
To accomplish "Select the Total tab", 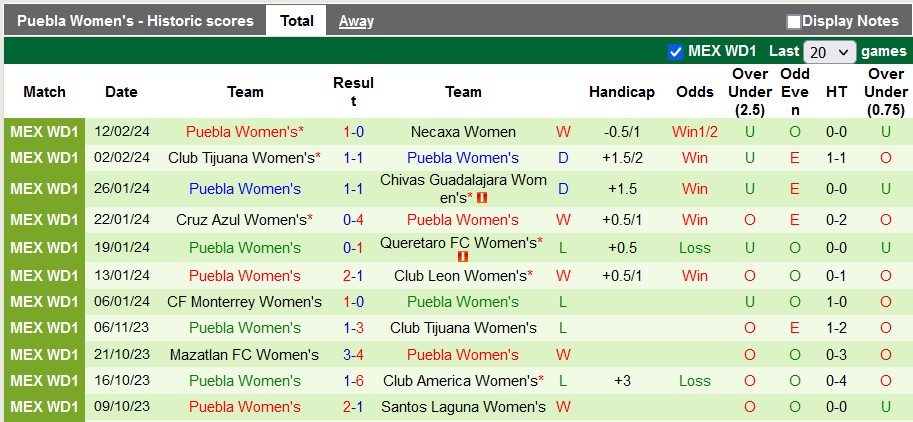I will [296, 21].
